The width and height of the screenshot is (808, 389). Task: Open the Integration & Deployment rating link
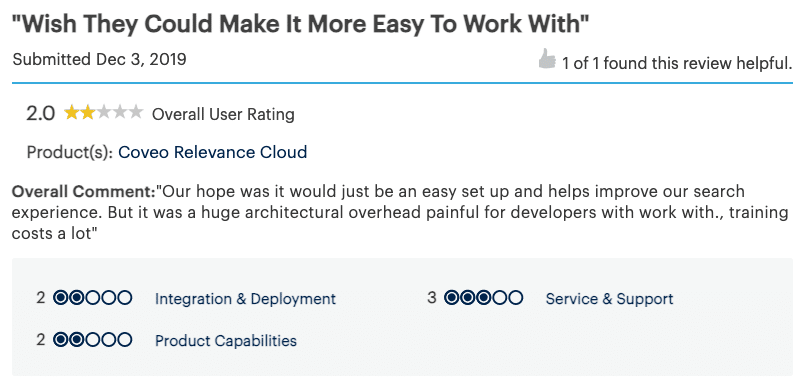pyautogui.click(x=245, y=299)
